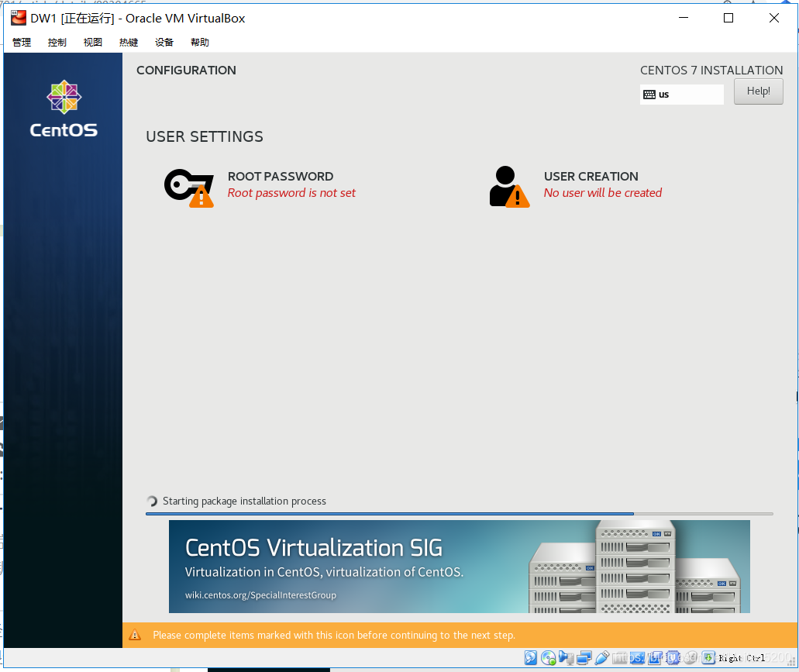
Task: Click the us keyboard layout indicator
Action: coord(681,95)
